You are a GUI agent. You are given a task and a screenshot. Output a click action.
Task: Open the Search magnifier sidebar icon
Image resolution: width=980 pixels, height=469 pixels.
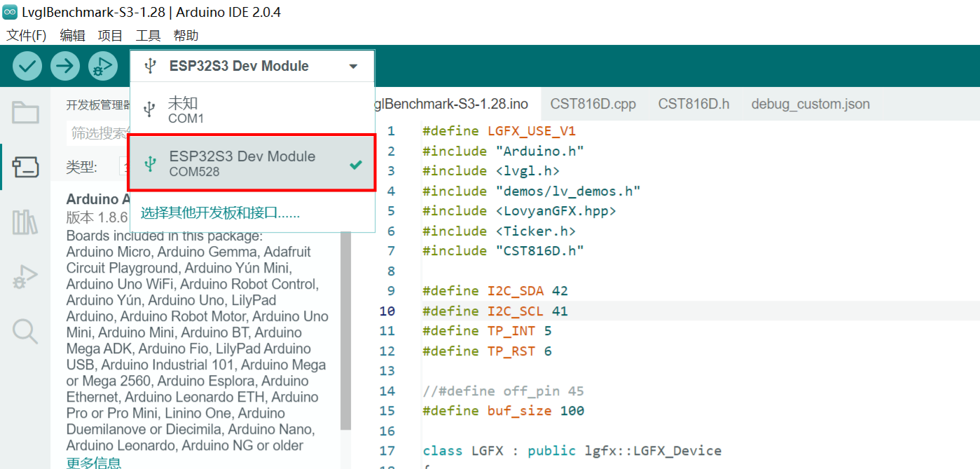tap(25, 331)
